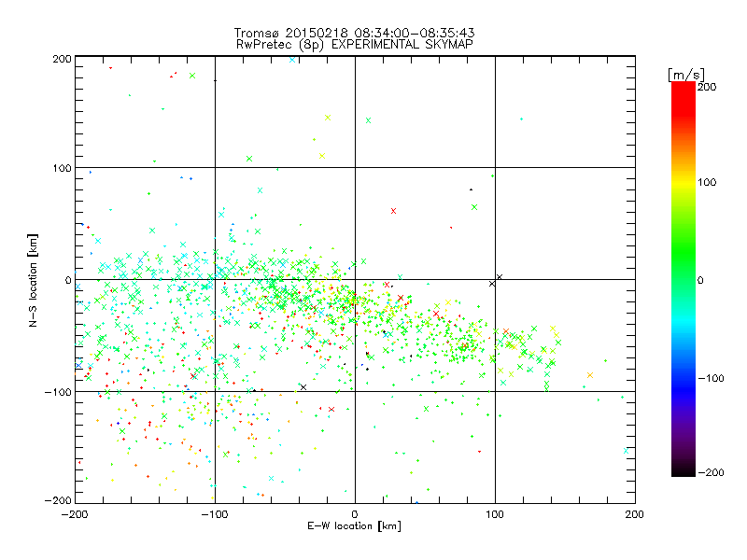Click the 'N-S location [km]' axis label

pos(33,281)
